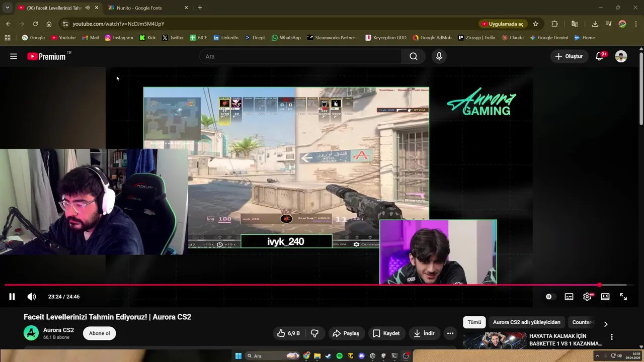
Task: Open the apps grid in bookmarks bar
Action: click(8, 38)
